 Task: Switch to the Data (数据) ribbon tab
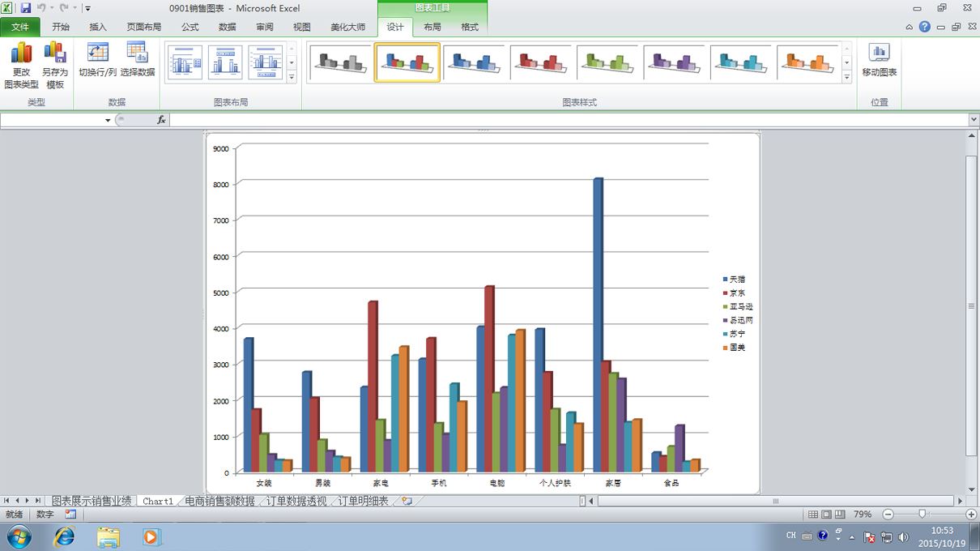(228, 27)
